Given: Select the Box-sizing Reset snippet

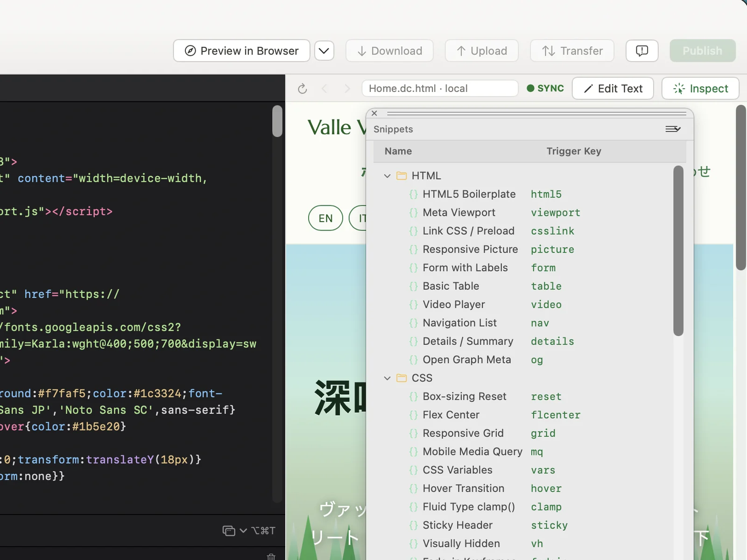Looking at the screenshot, I should point(523,397).
